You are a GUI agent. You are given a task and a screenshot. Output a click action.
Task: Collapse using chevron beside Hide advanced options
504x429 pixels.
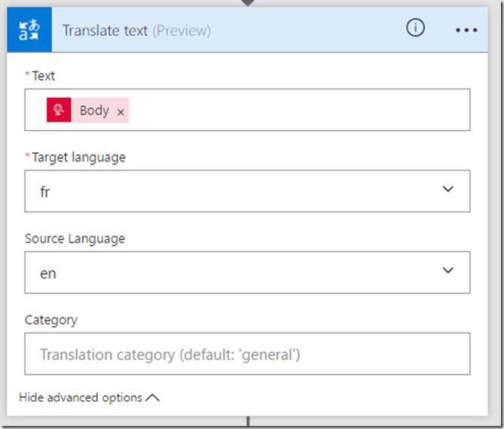click(152, 397)
